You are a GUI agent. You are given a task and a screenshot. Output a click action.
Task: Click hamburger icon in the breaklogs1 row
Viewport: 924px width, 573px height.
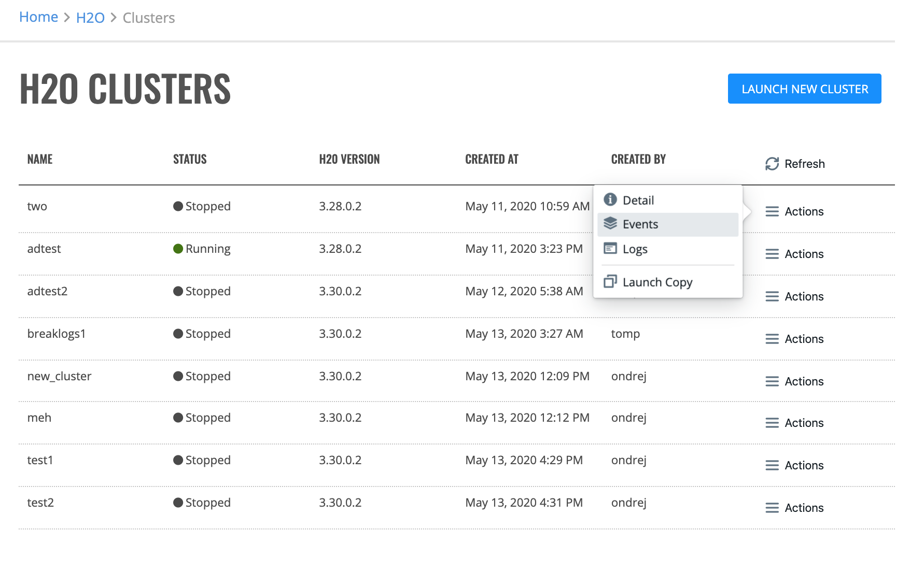click(x=772, y=339)
